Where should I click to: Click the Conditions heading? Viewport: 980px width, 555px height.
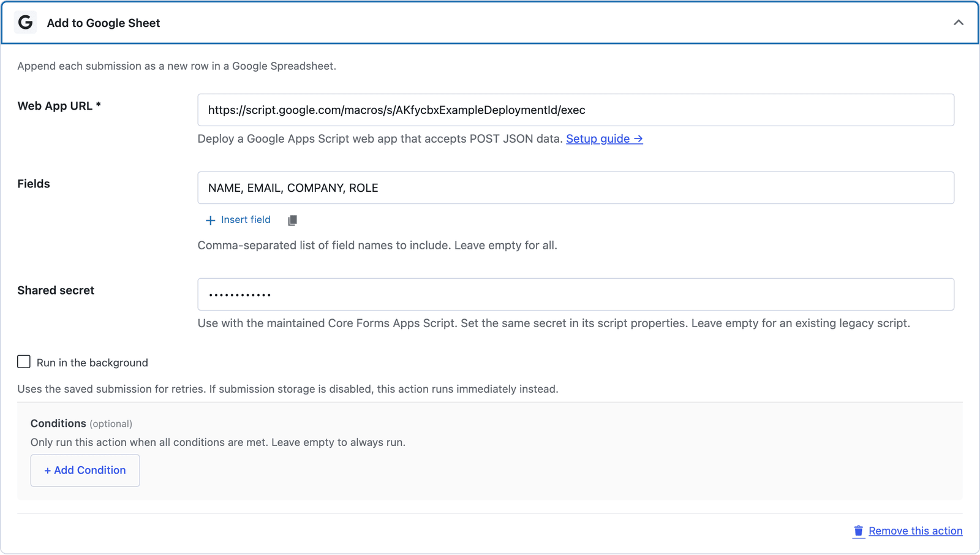pos(58,423)
